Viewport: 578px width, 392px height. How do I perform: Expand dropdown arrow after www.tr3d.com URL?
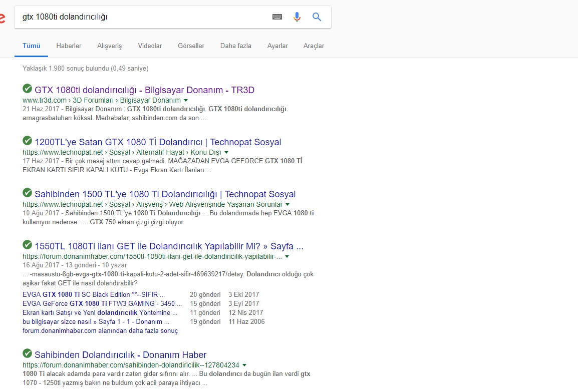pos(186,100)
